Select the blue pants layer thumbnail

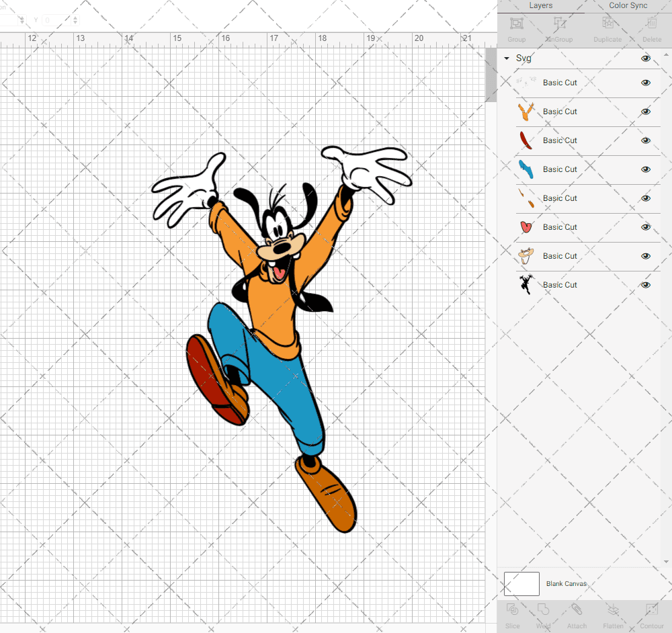(526, 169)
